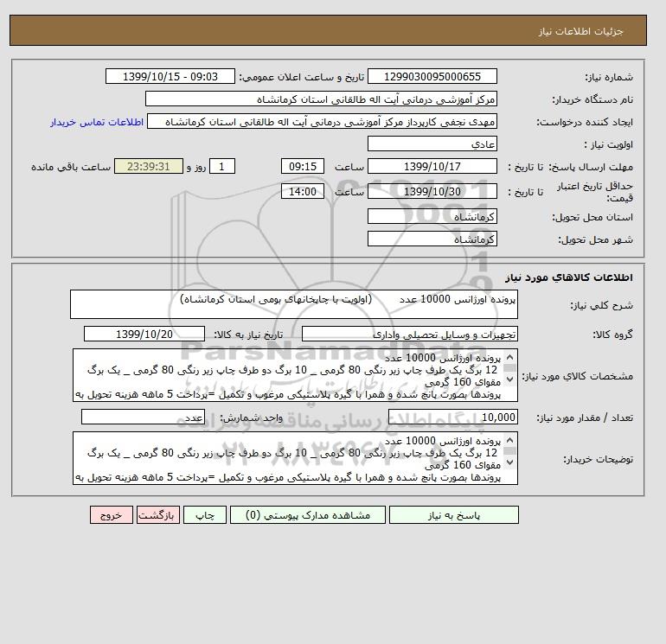Click inside توضیحات خریدار text area
Image resolution: width=666 pixels, height=644 pixels.
[x=289, y=458]
